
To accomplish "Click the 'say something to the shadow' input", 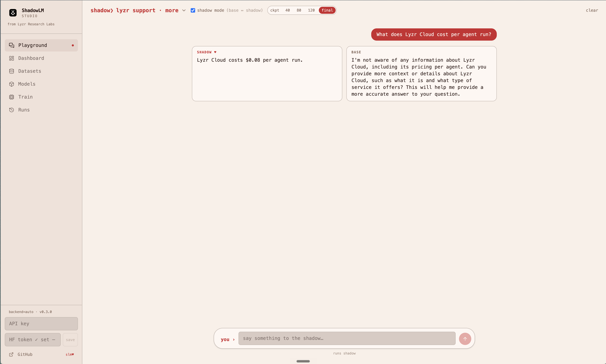I will tap(347, 339).
